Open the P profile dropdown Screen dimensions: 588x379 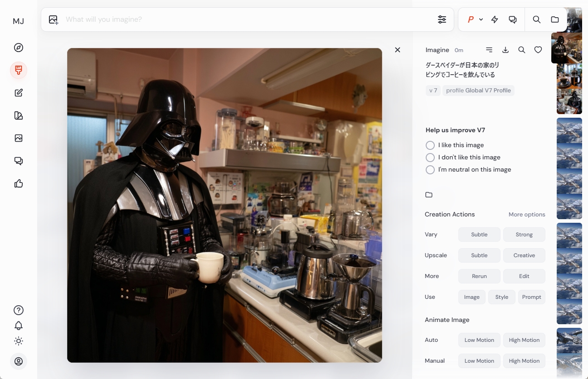[475, 19]
